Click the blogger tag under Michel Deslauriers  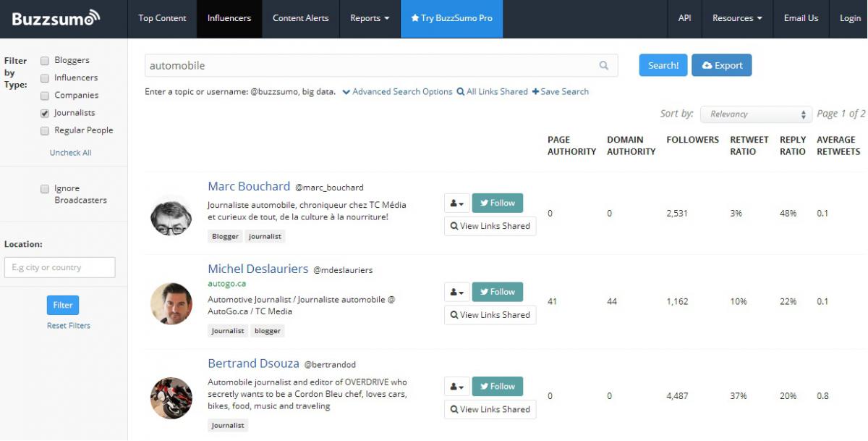coord(268,331)
